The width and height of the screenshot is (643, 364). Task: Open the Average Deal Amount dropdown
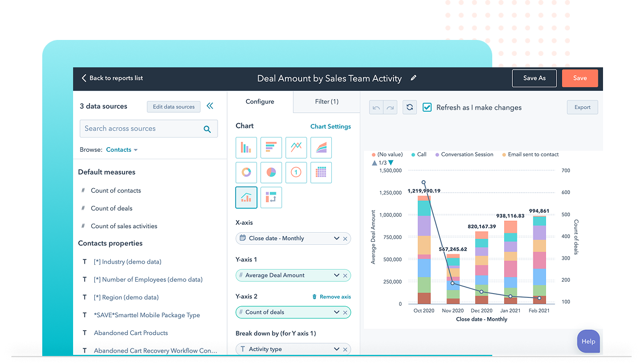point(336,275)
